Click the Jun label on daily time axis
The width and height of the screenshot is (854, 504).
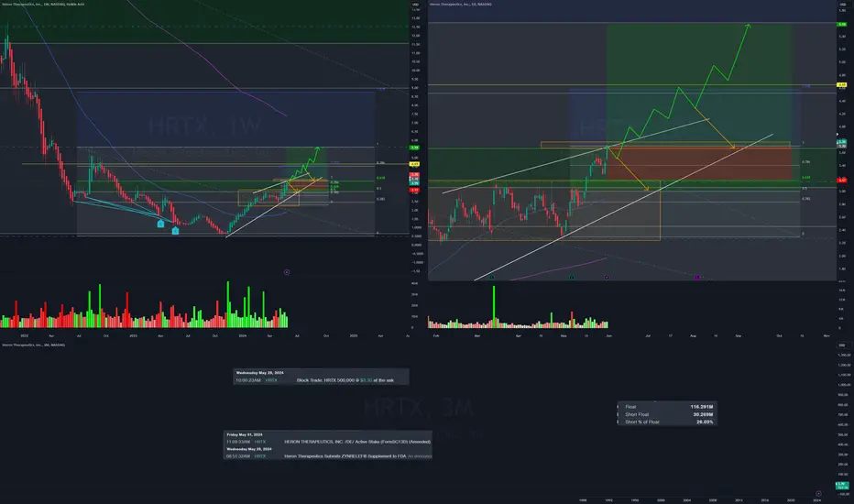tap(609, 335)
